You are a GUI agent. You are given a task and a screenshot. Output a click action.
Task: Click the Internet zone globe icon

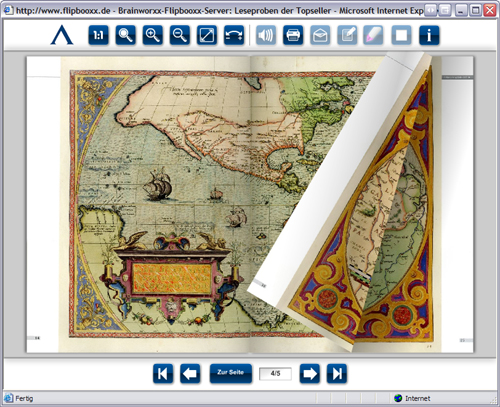pyautogui.click(x=398, y=398)
